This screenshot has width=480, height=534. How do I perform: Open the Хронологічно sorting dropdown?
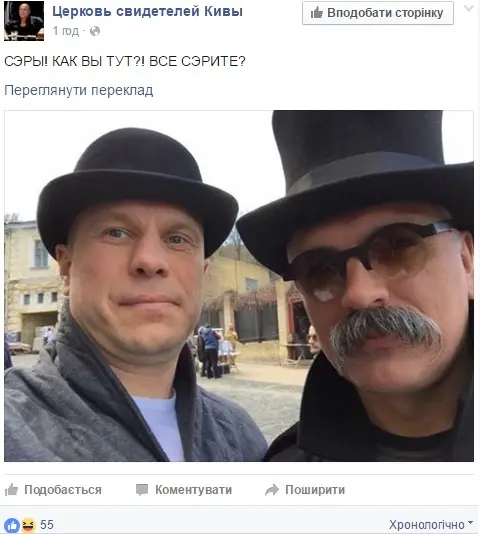pyautogui.click(x=431, y=525)
